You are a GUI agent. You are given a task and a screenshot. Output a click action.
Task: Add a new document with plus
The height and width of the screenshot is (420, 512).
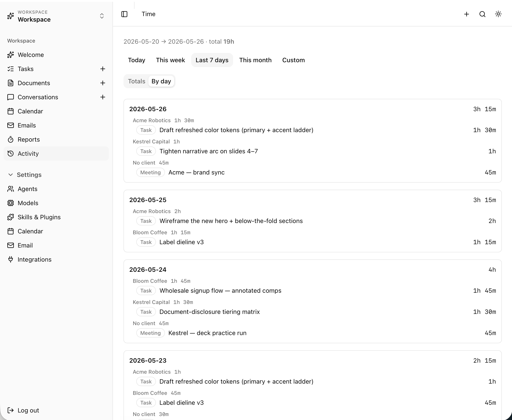click(x=103, y=83)
